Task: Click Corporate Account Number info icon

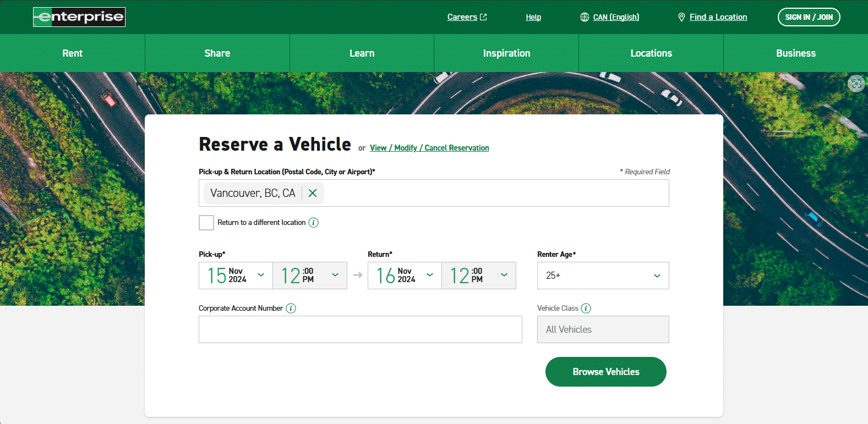Action: coord(291,309)
